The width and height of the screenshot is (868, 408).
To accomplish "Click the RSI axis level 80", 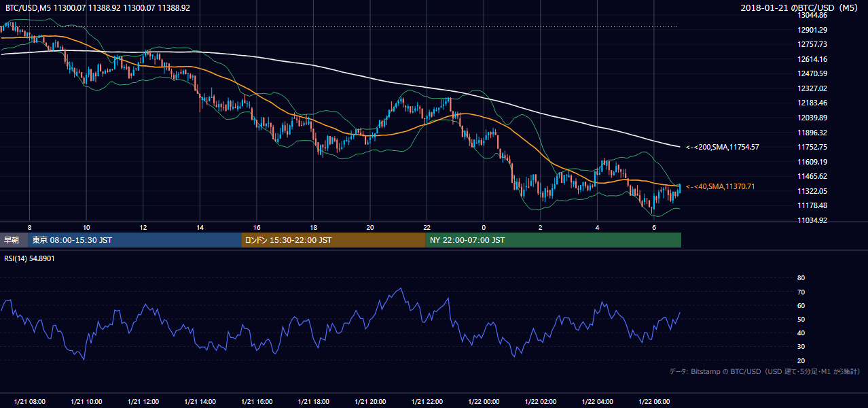I will coord(801,278).
